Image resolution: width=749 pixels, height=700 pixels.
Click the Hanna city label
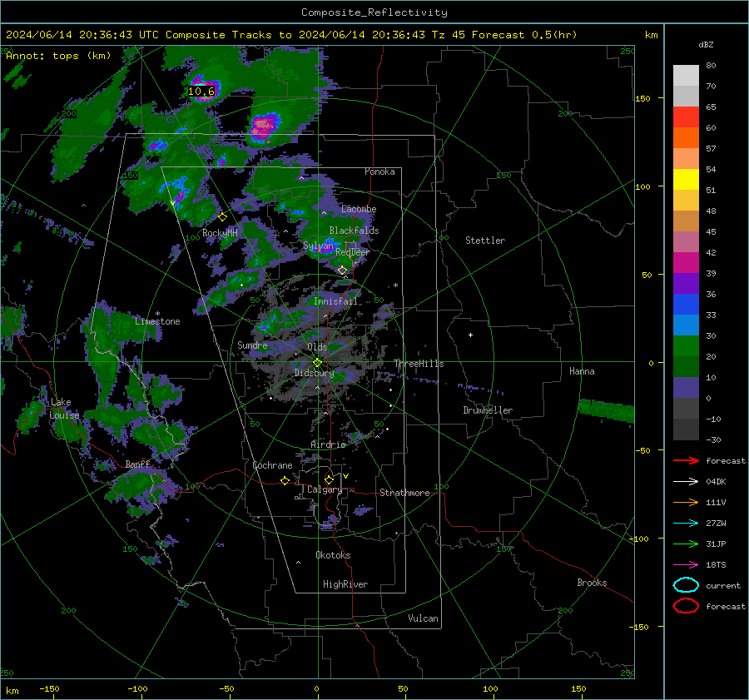click(582, 371)
